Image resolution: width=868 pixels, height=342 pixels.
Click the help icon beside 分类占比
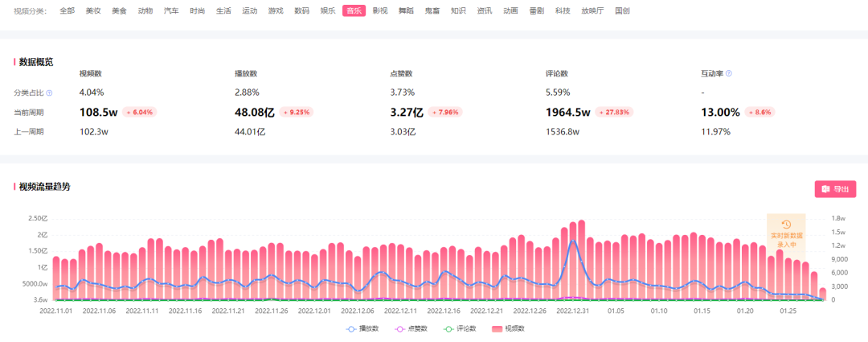coord(49,93)
